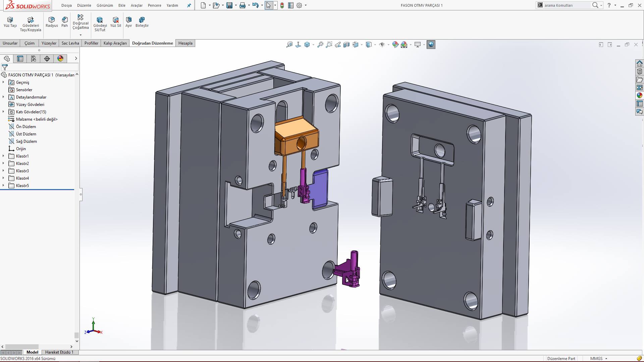Create a new document
644x362 pixels.
(203, 5)
